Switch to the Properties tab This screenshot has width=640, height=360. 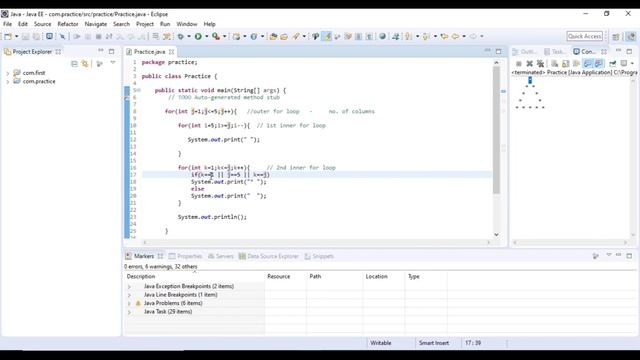[186, 256]
